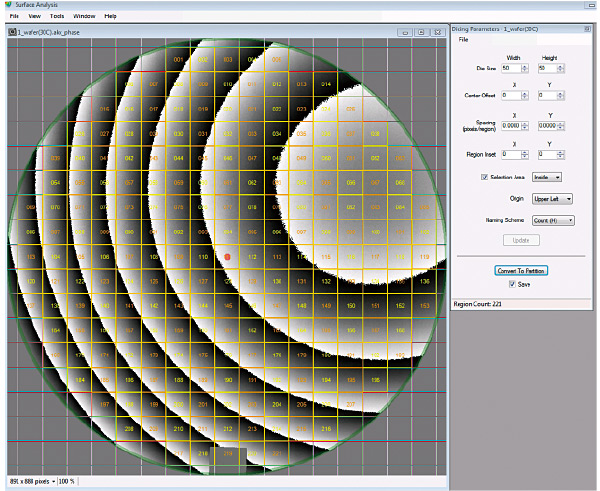Image resolution: width=600 pixels, height=491 pixels.
Task: Select die region 110
Action: coord(203,257)
